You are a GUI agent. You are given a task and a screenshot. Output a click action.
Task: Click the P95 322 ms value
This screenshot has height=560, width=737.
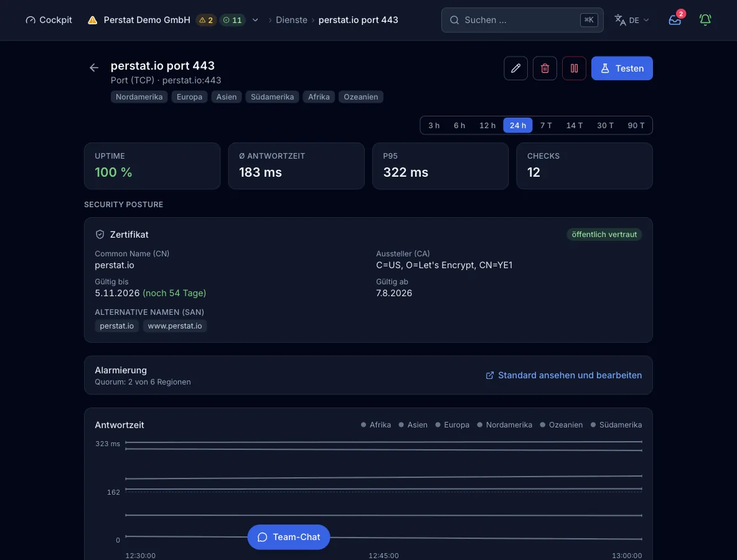(406, 172)
